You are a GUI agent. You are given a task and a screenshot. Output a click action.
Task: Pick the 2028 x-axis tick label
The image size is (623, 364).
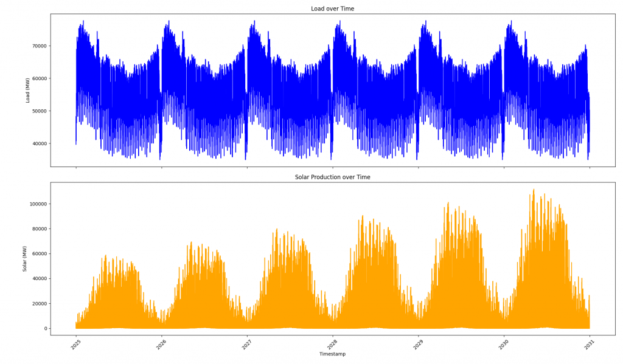click(332, 344)
